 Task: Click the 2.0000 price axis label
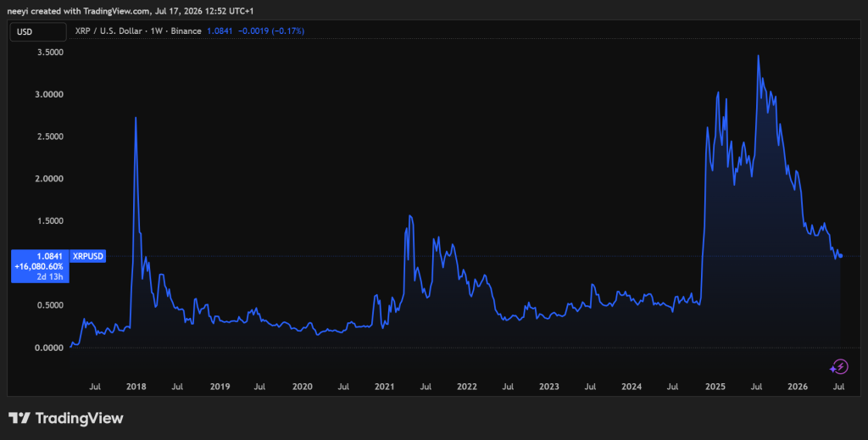[50, 179]
